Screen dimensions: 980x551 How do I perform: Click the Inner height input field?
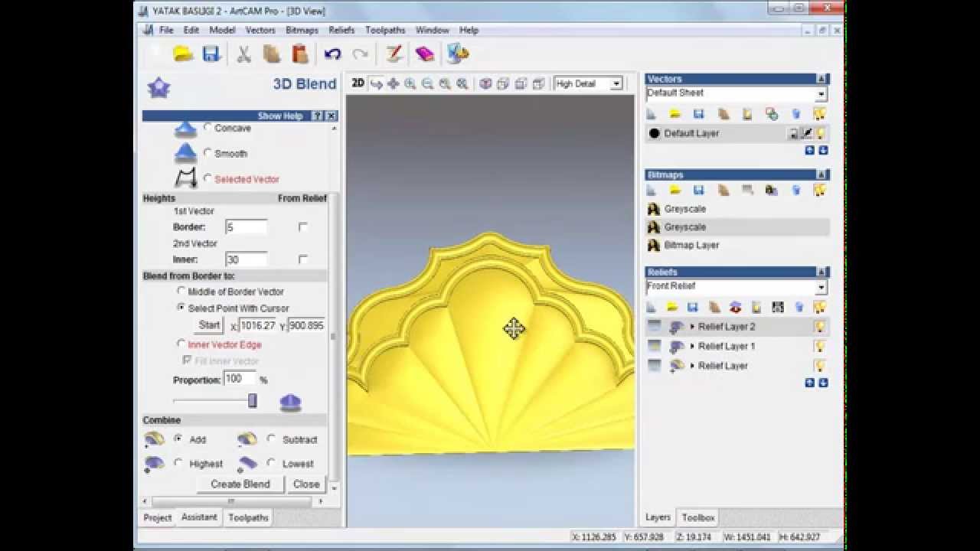click(x=247, y=259)
